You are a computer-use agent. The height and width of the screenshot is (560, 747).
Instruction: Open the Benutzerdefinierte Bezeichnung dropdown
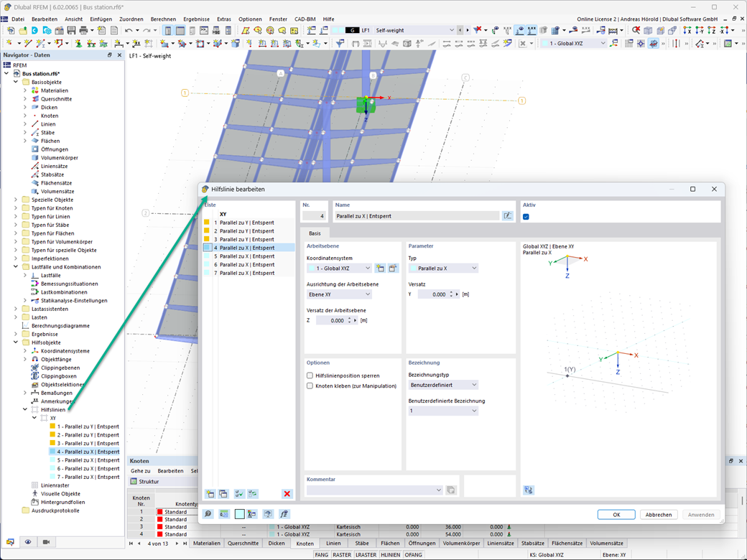tap(443, 411)
